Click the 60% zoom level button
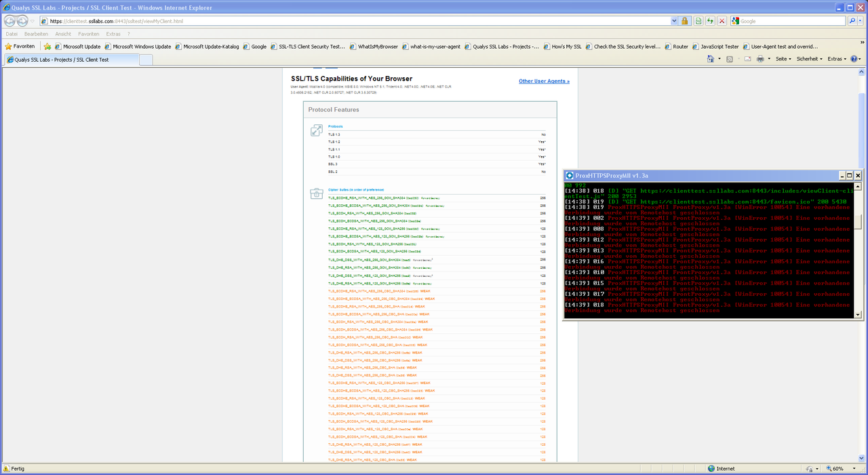 pyautogui.click(x=835, y=469)
